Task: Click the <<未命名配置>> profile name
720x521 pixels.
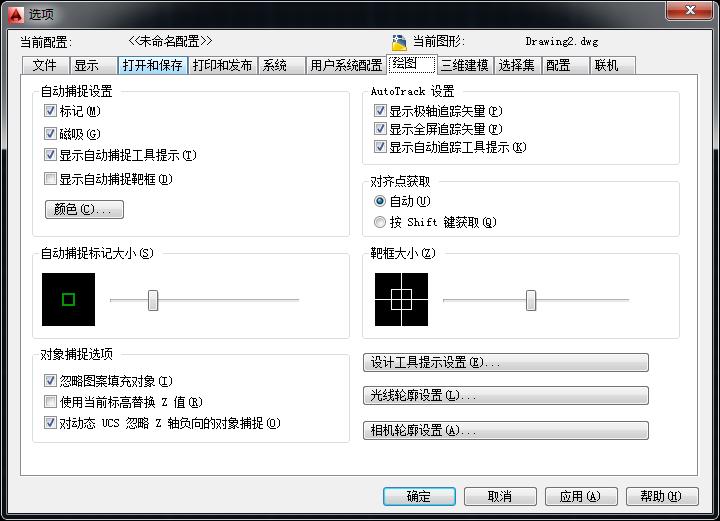Action: tap(170, 41)
